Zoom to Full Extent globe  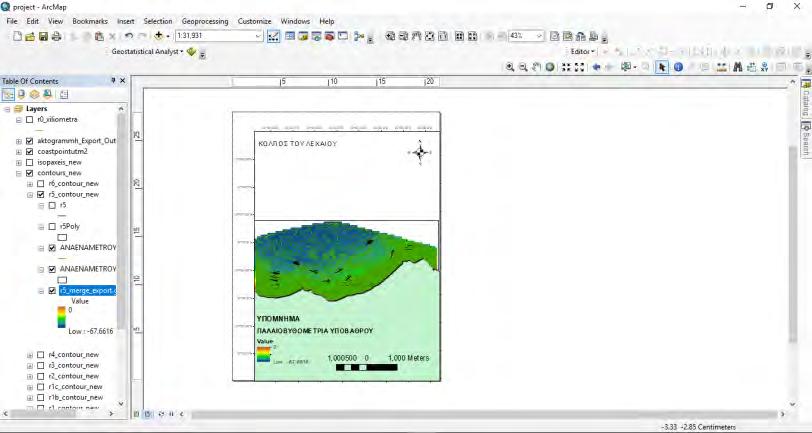[x=550, y=67]
